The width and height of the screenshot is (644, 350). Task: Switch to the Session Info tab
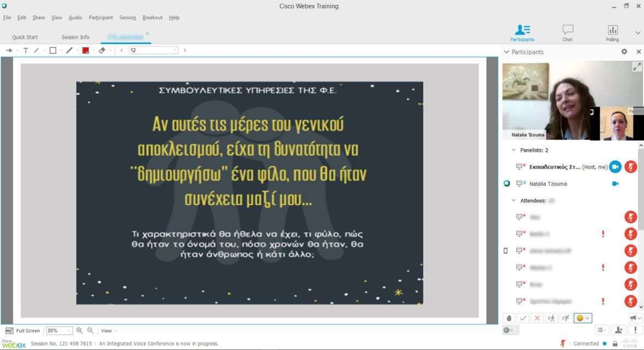coord(75,37)
